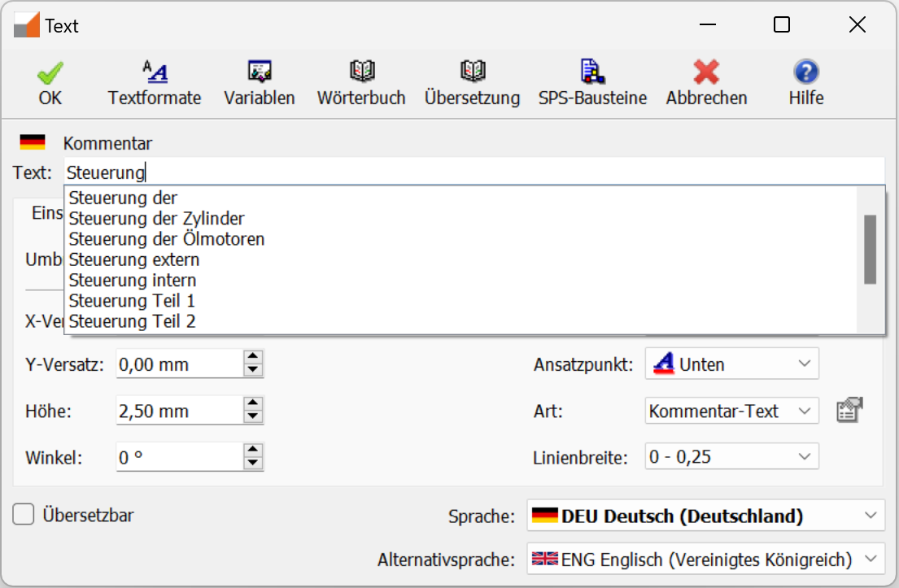Screen dimensions: 899x588
Task: Open the Sprache language dropdown
Action: click(870, 516)
